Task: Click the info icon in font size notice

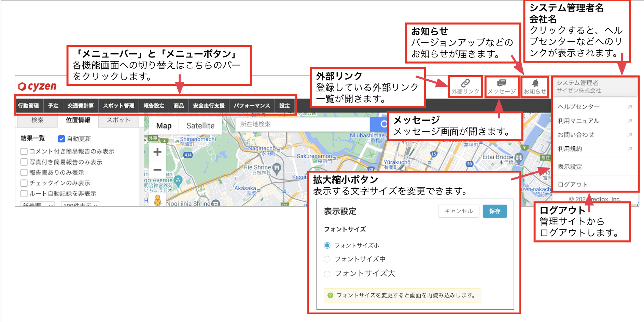Action: point(330,295)
